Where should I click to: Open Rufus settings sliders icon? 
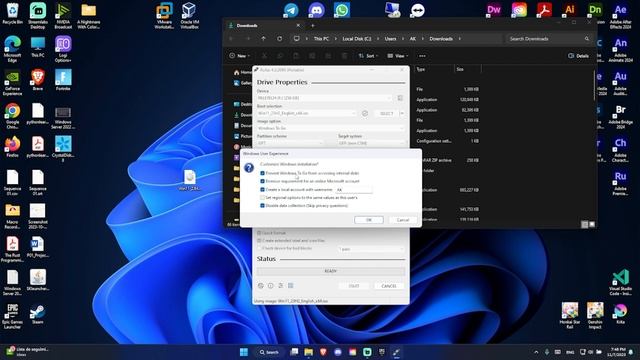[281, 286]
